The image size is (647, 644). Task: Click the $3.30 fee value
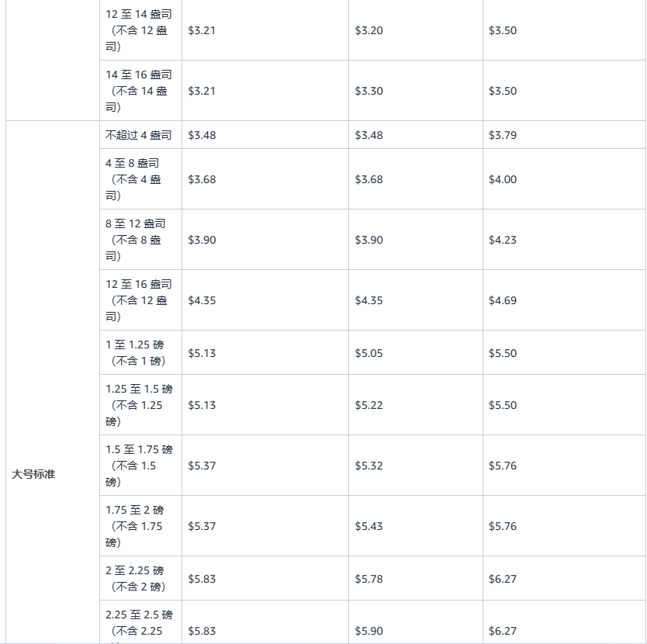pyautogui.click(x=369, y=91)
